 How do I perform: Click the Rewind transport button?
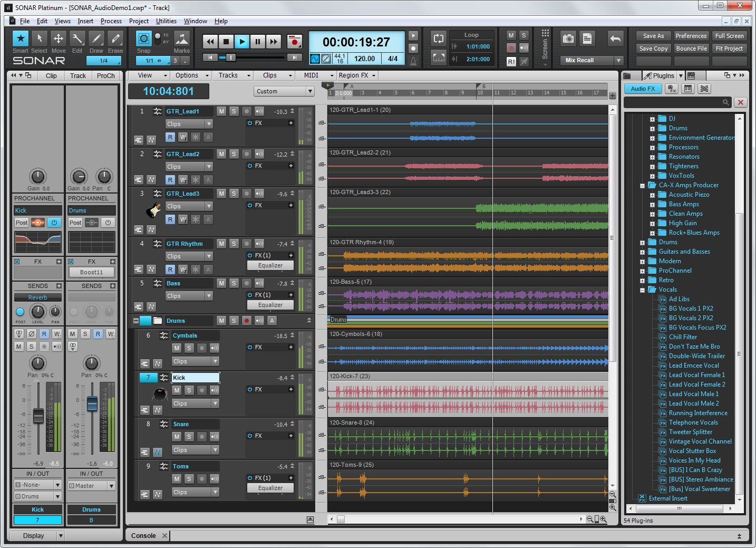coord(210,42)
